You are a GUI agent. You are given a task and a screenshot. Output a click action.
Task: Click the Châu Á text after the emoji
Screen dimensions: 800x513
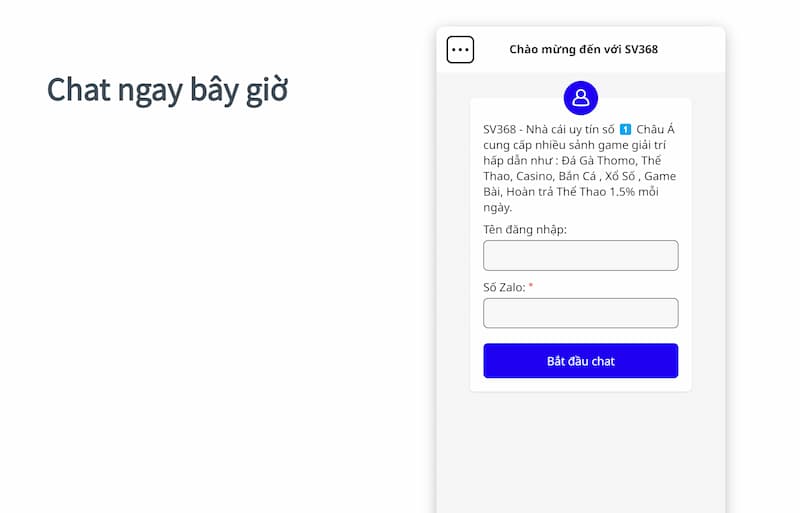657,129
